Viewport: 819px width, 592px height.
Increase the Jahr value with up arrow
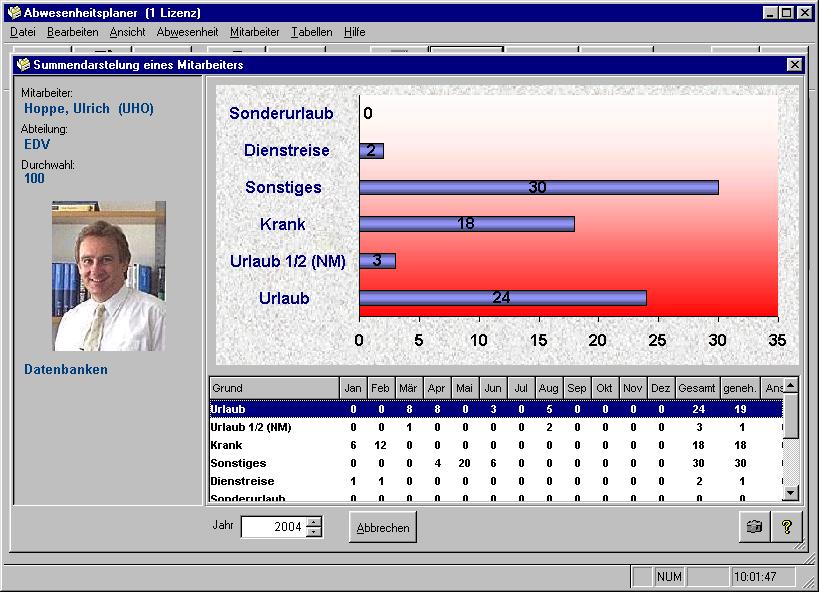314,521
